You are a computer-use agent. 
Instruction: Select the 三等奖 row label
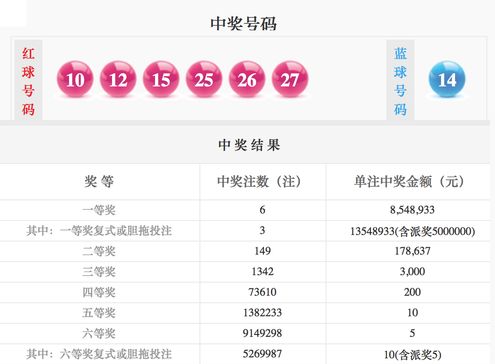pos(99,272)
